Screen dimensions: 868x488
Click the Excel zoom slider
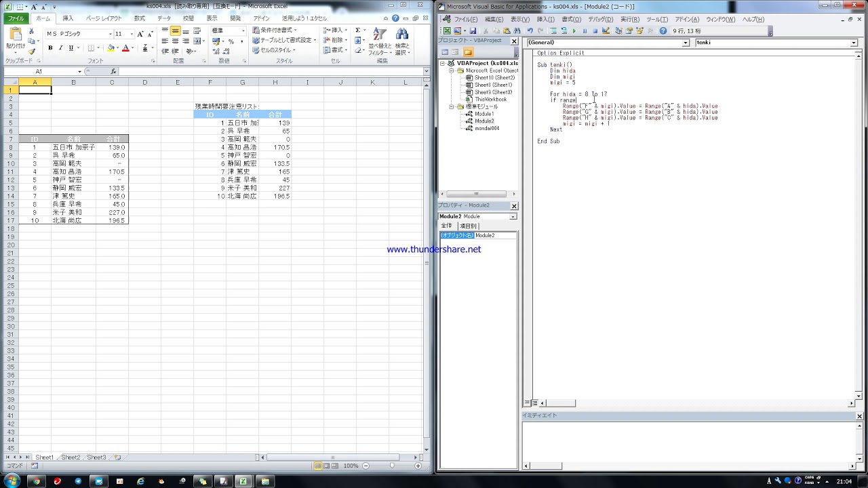pyautogui.click(x=392, y=466)
